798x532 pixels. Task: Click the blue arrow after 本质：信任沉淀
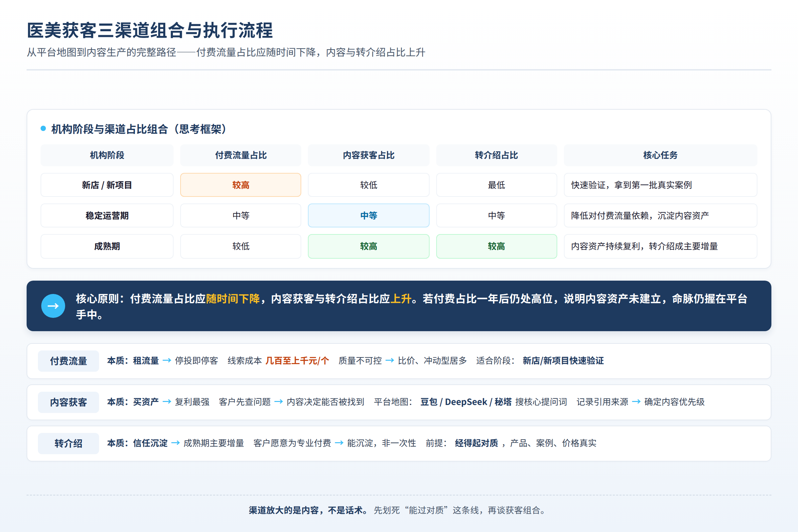(x=176, y=443)
